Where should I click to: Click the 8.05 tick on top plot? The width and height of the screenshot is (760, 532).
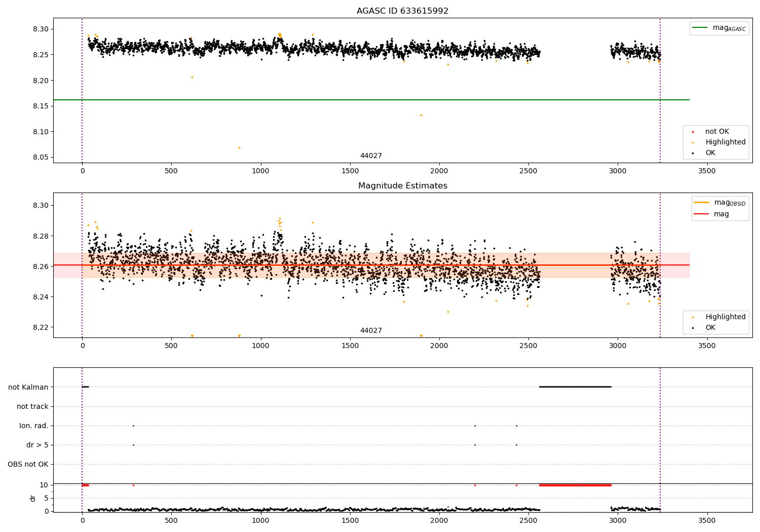coord(41,157)
